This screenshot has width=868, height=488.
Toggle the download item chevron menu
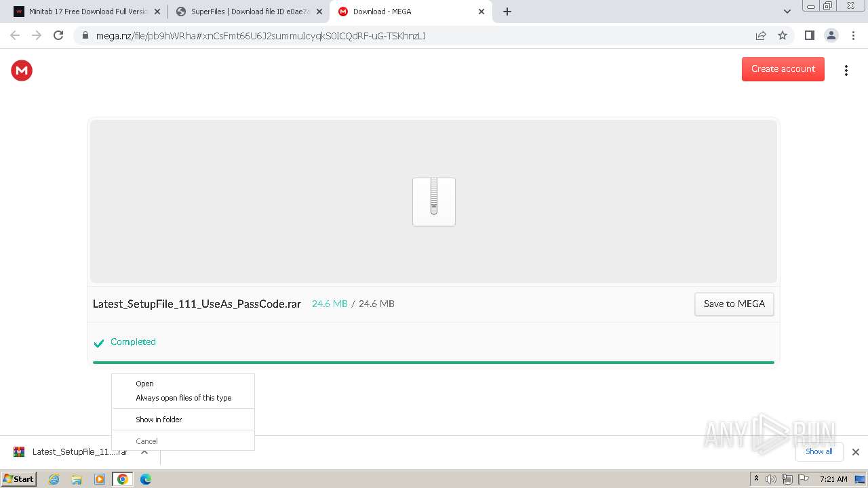144,452
